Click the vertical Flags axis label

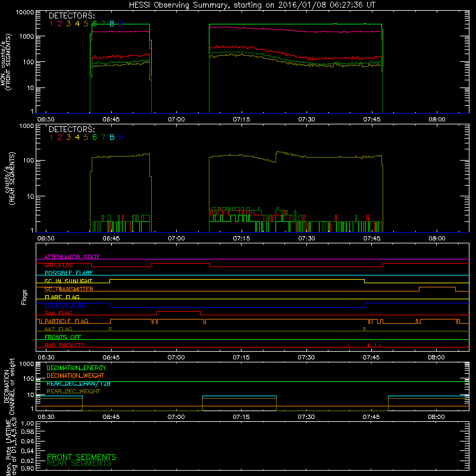pyautogui.click(x=24, y=297)
